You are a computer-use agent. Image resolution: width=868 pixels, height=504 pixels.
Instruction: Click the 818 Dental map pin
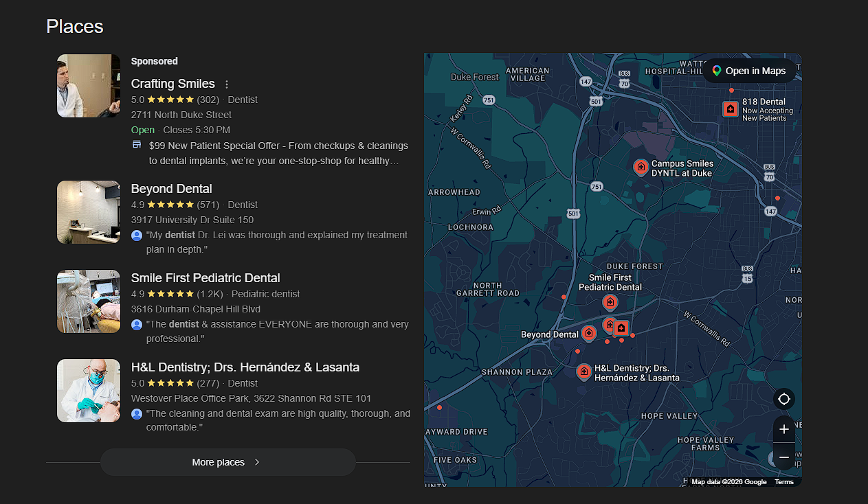click(x=731, y=109)
